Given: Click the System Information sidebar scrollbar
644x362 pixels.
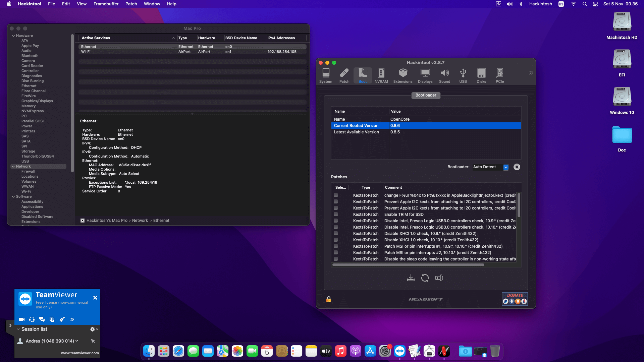Looking at the screenshot, I should pyautogui.click(x=72, y=103).
